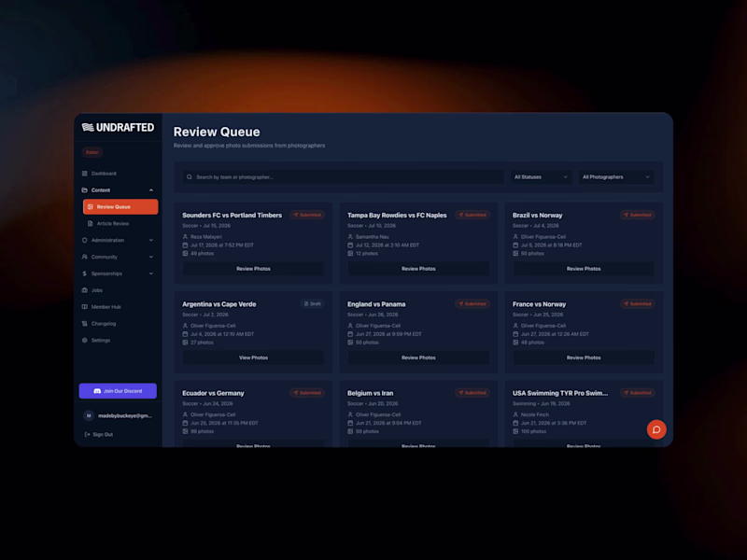Click the Editor role badge

click(92, 152)
